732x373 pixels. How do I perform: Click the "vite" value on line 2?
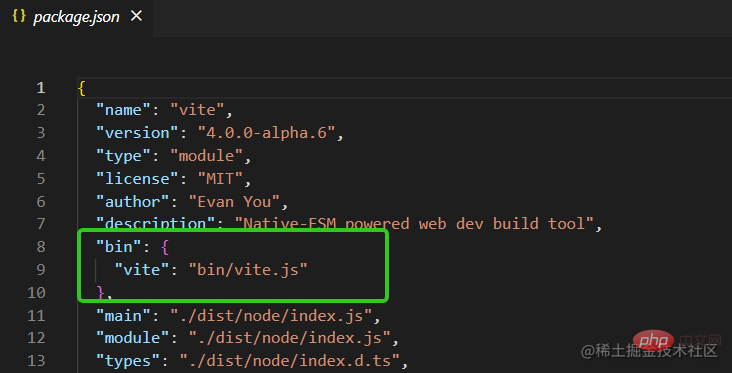(197, 110)
